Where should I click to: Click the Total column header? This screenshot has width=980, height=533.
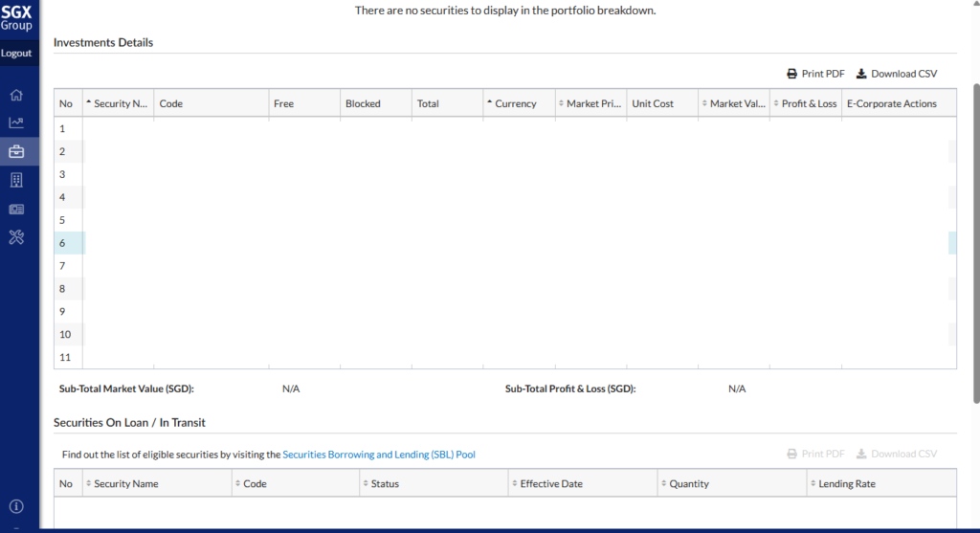pos(447,103)
